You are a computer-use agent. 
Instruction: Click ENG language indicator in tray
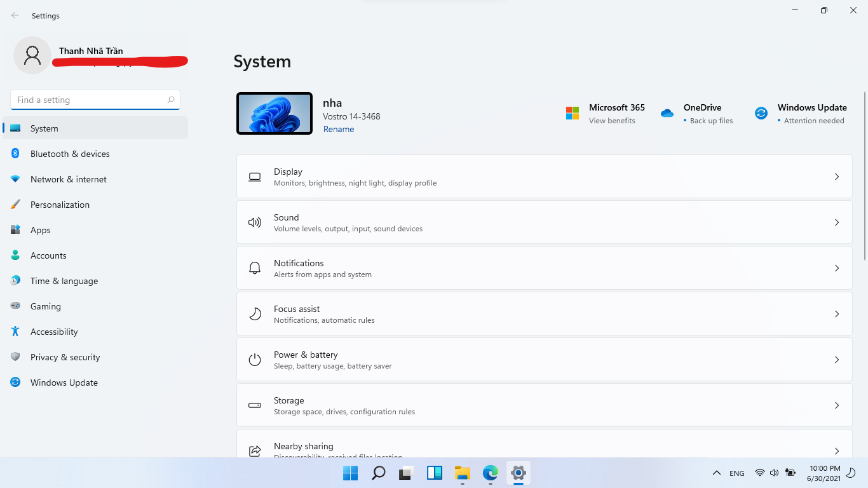coord(737,473)
